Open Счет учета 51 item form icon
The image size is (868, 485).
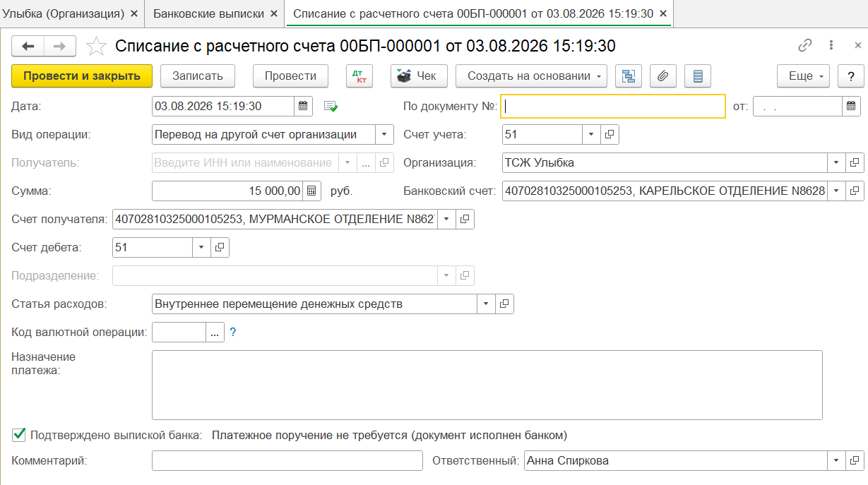[x=610, y=134]
